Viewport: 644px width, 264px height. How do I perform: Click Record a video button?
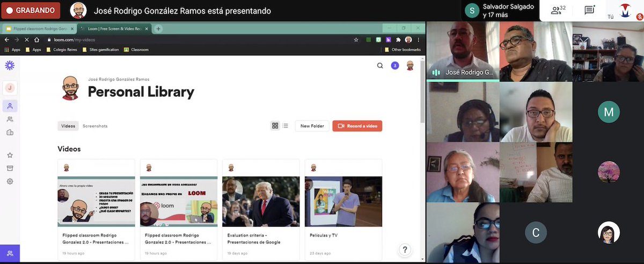(357, 126)
